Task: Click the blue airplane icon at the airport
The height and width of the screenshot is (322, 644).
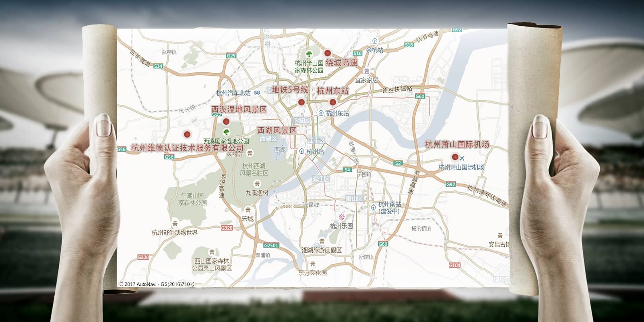Action: click(462, 157)
